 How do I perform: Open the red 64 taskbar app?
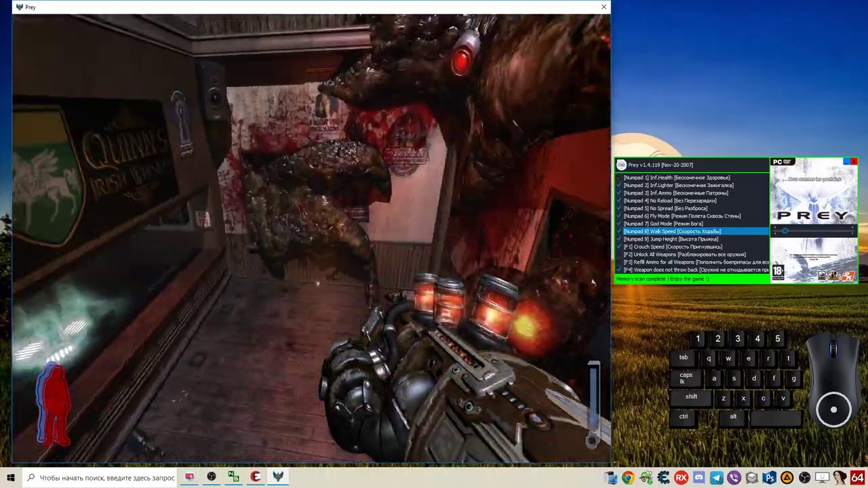(858, 479)
